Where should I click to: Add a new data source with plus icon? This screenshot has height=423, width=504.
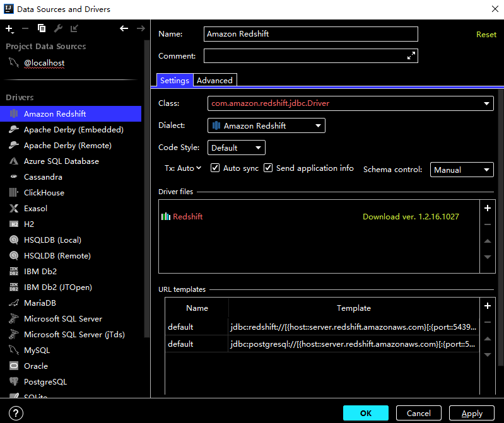[9, 29]
